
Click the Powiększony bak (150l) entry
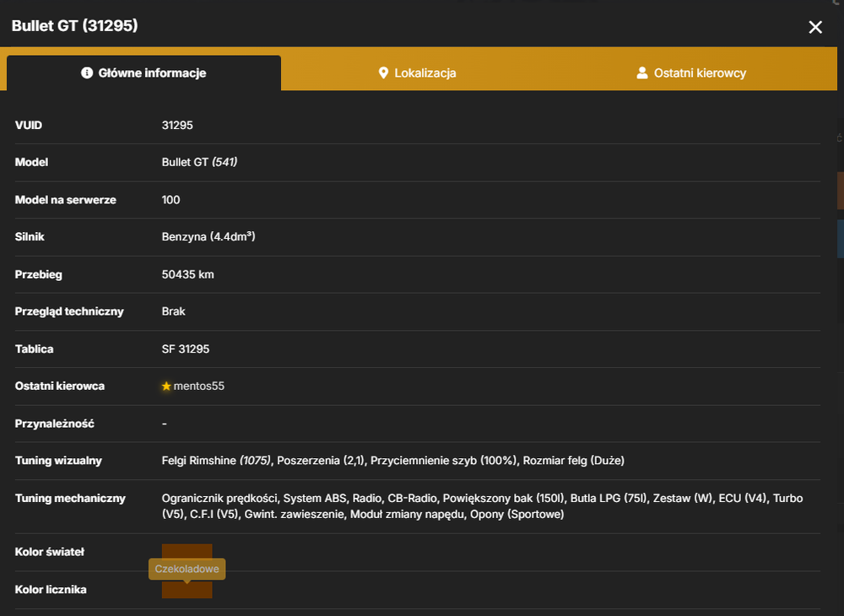click(504, 498)
